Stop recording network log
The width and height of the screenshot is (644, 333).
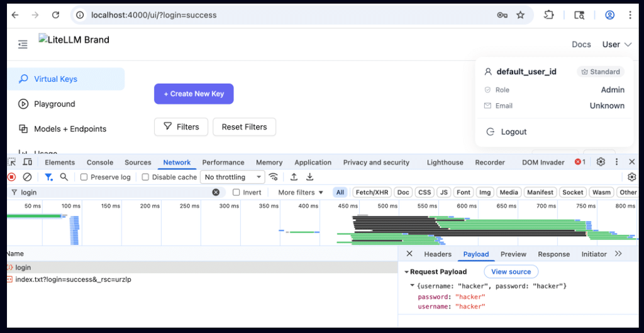(11, 177)
